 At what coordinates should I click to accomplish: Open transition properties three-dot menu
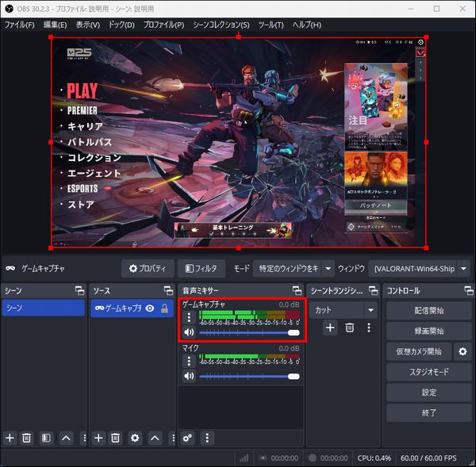369,327
